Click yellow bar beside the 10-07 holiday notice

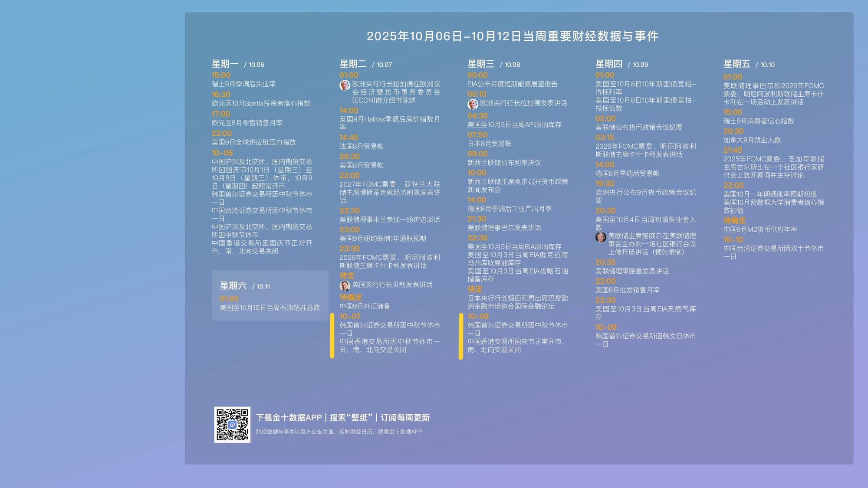332,336
